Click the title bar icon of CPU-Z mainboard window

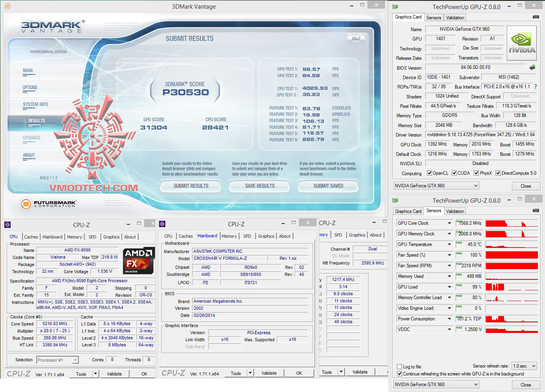point(162,224)
